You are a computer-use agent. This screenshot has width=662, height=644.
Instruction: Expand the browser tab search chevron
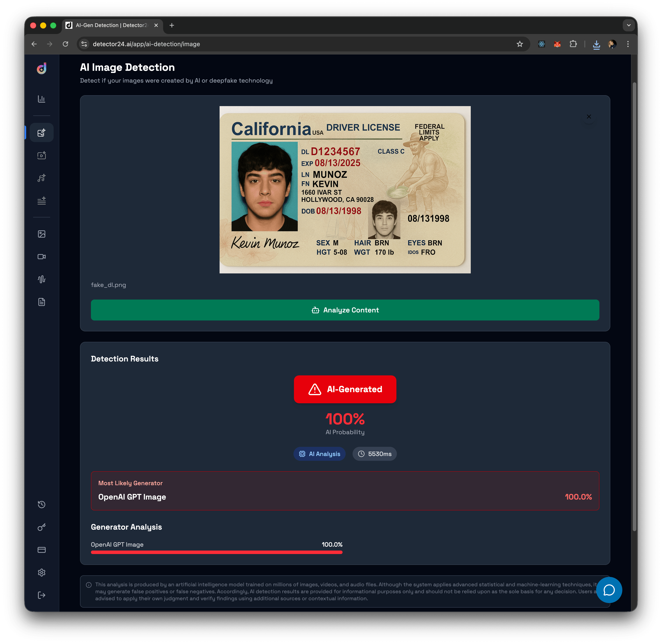628,25
